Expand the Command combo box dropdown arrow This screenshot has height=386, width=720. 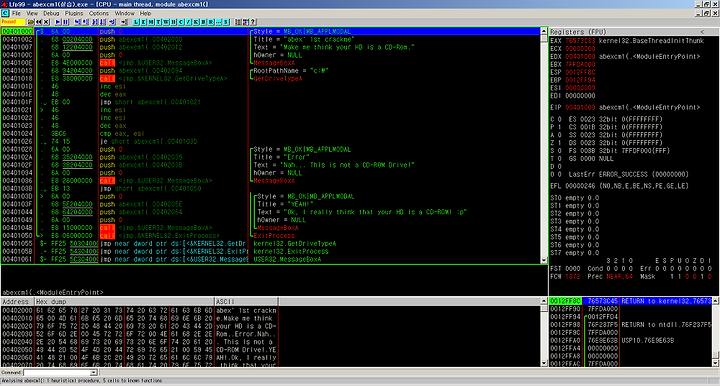(x=94, y=372)
